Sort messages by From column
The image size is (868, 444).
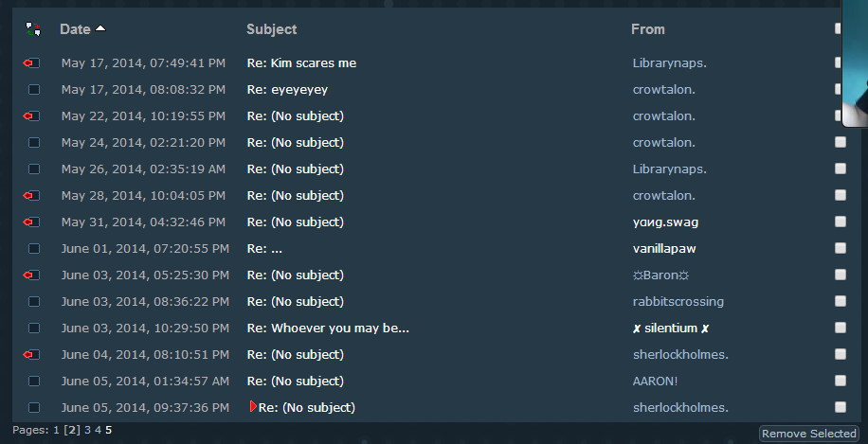pyautogui.click(x=648, y=29)
